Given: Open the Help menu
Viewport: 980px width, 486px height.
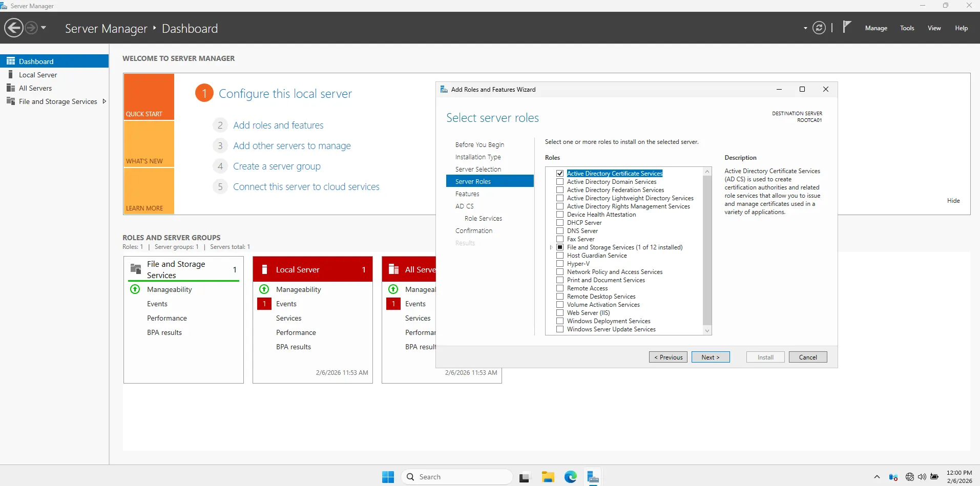Looking at the screenshot, I should tap(961, 28).
